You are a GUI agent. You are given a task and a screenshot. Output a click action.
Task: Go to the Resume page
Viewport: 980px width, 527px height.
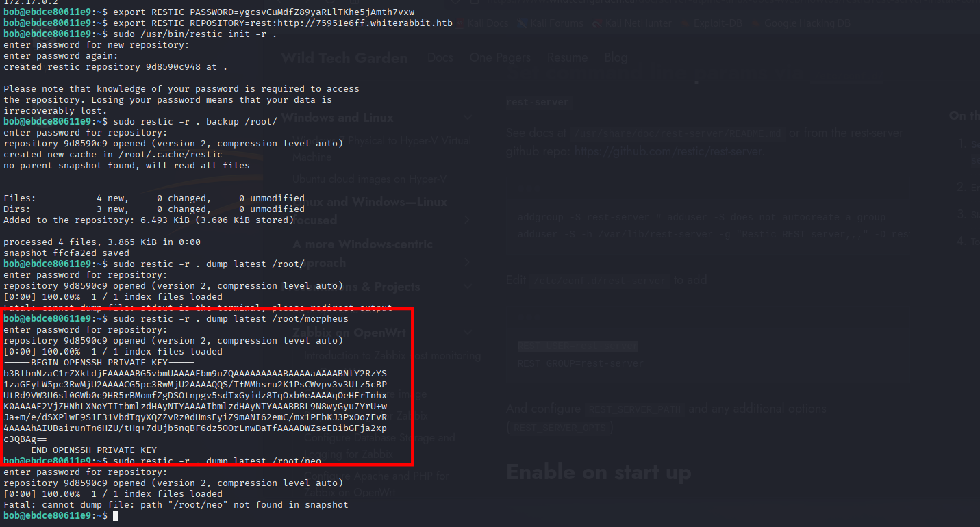567,57
